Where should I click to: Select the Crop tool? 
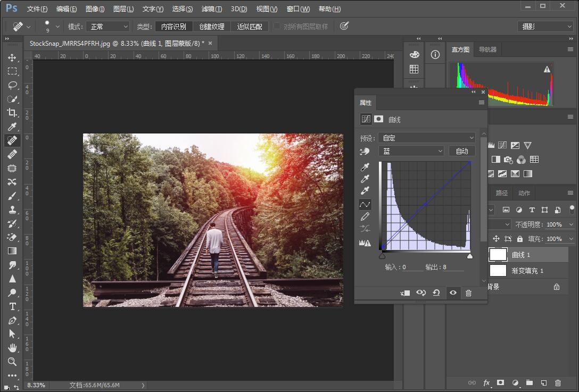click(12, 113)
